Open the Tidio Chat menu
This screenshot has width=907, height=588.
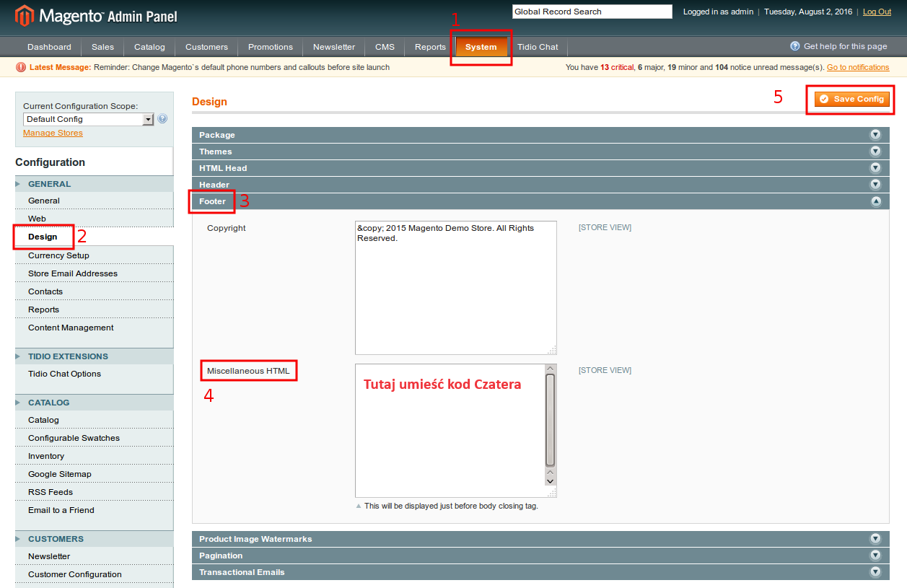pos(538,47)
